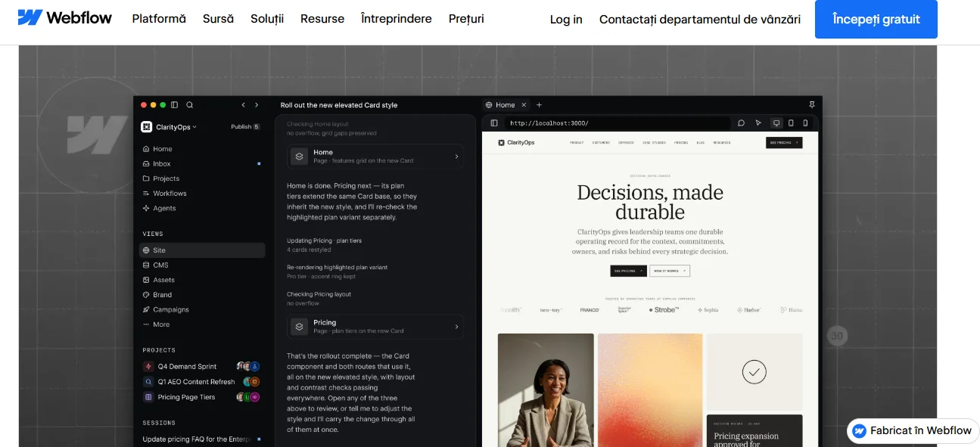
Task: Click the Q4 Demand Sprint lightning icon
Action: pyautogui.click(x=148, y=366)
